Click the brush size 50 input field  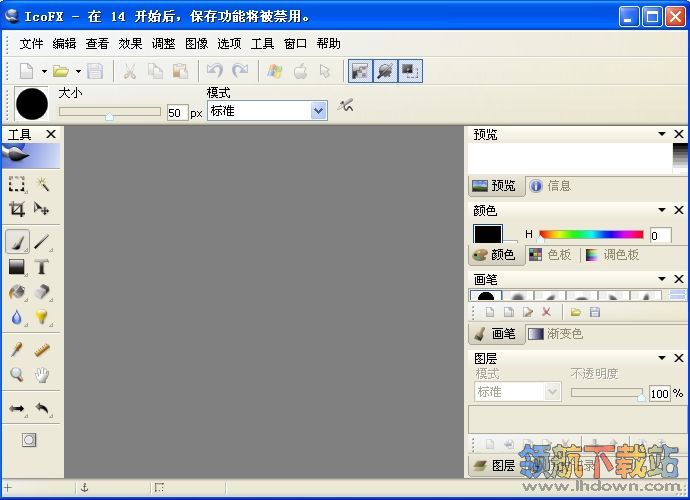coord(177,113)
